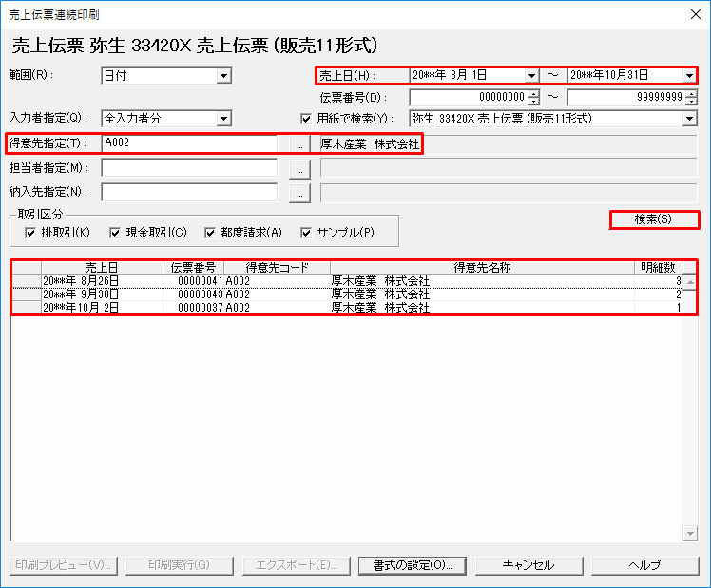Uncheck the 掛取引(K) checkbox
711x588 pixels.
click(x=30, y=233)
